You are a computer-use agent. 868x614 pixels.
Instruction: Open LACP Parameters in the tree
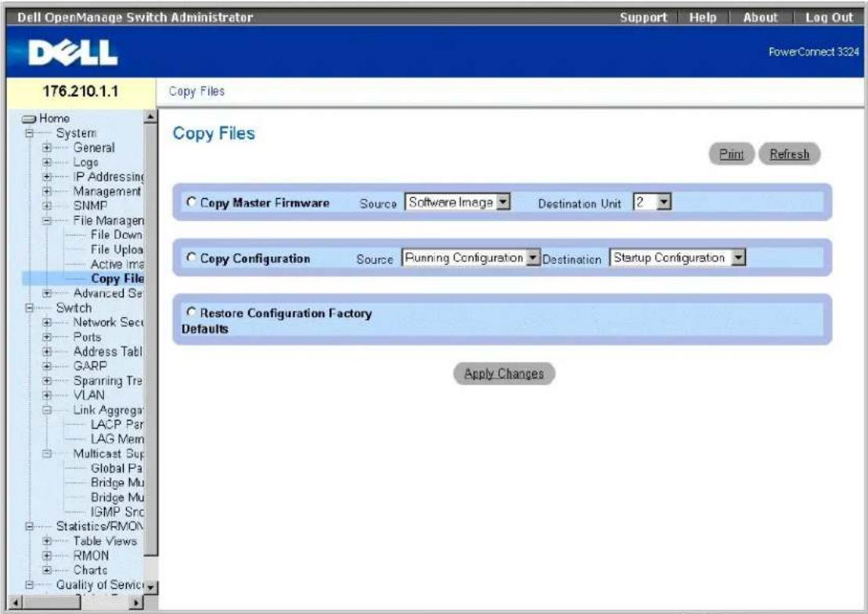coord(117,424)
